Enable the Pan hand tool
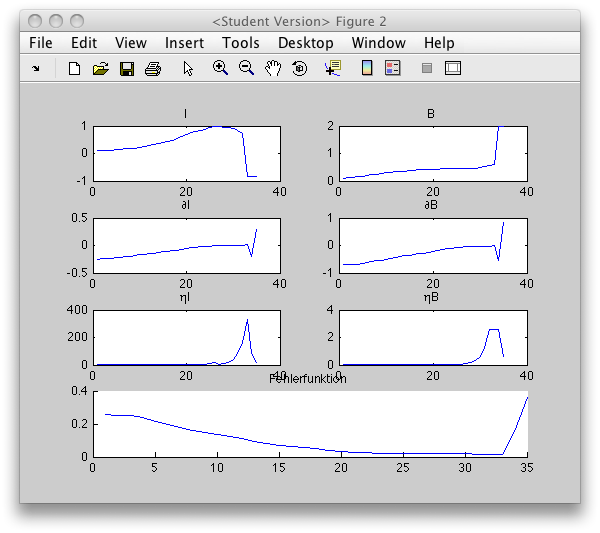 tap(273, 69)
